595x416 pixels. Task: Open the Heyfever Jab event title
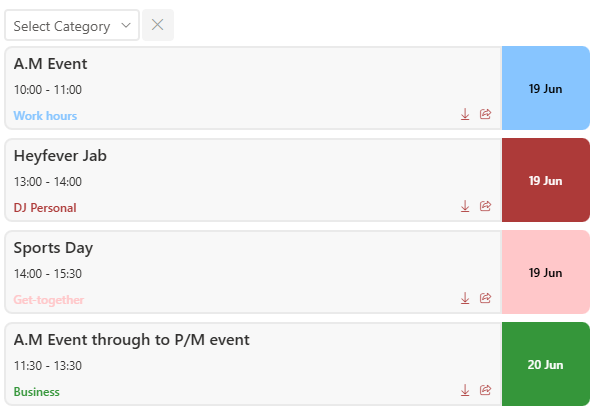pyautogui.click(x=60, y=156)
